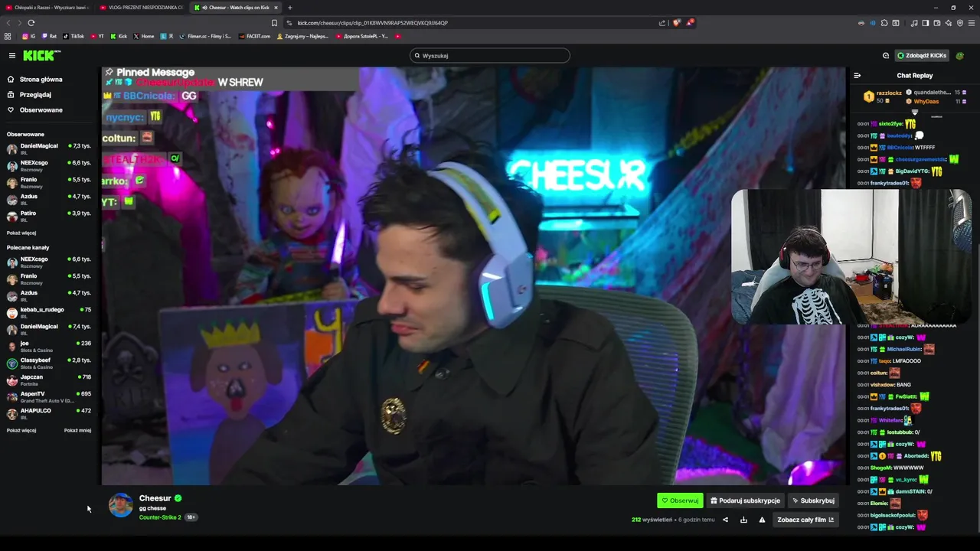Click the Subskrybuj button
Viewport: 980px width, 551px height.
click(x=813, y=500)
